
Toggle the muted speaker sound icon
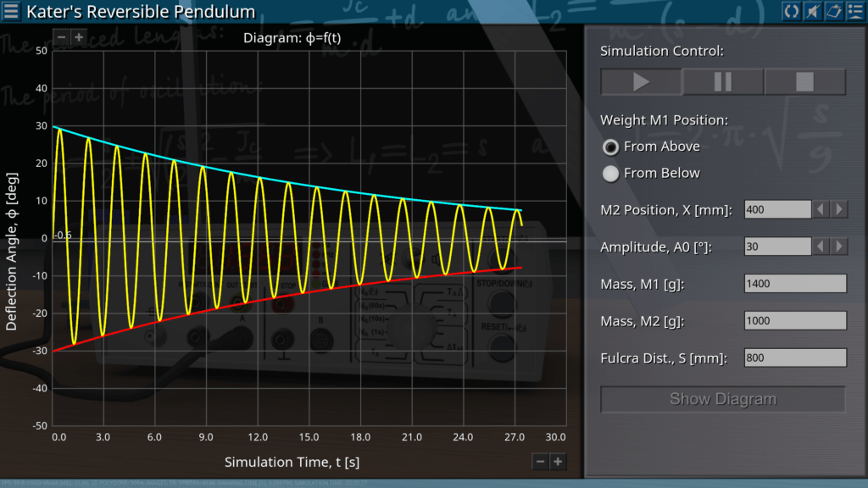click(x=812, y=11)
